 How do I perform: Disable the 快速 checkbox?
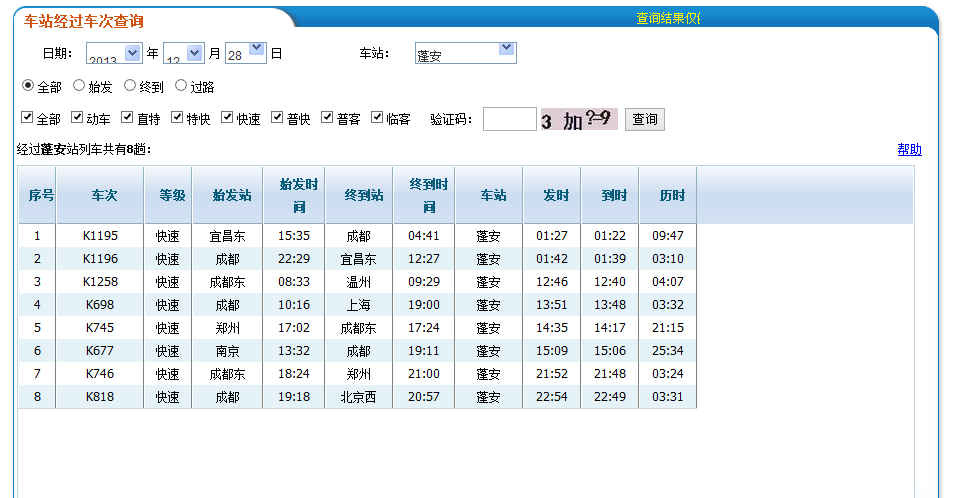click(x=228, y=118)
